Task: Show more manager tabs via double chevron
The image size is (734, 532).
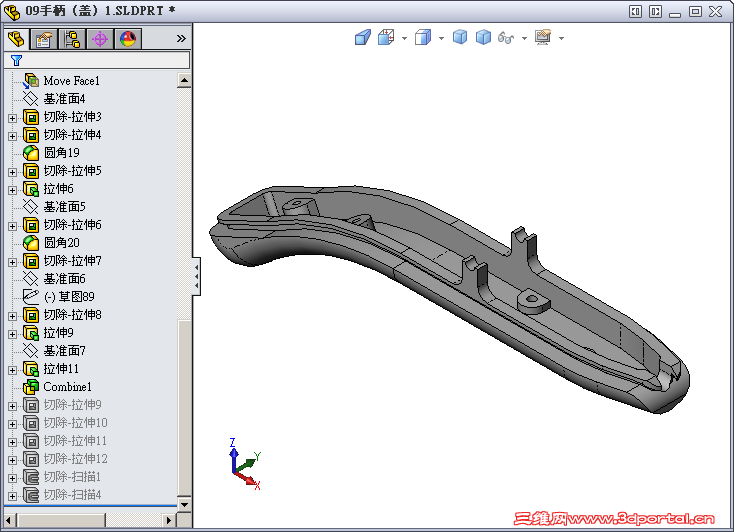Action: click(181, 39)
